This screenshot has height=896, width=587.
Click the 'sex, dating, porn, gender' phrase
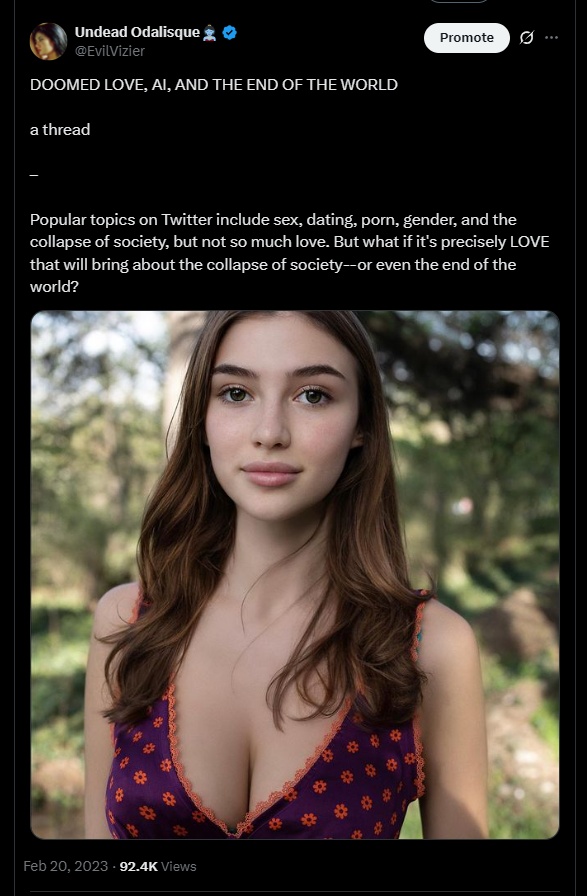click(x=363, y=219)
